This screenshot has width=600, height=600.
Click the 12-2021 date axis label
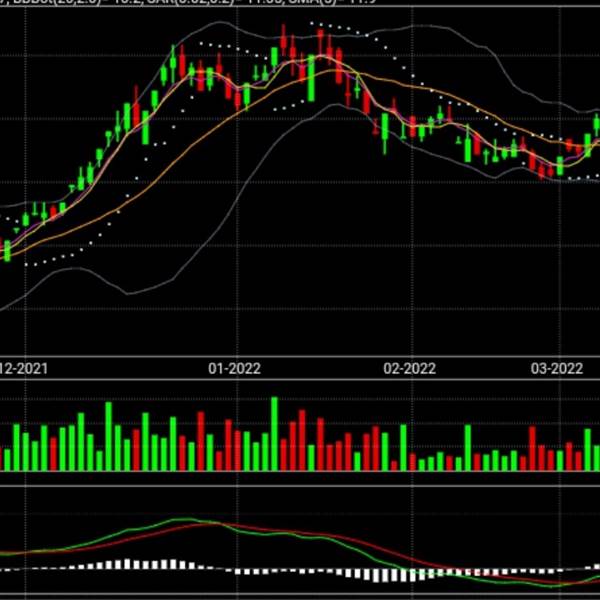pos(24,368)
